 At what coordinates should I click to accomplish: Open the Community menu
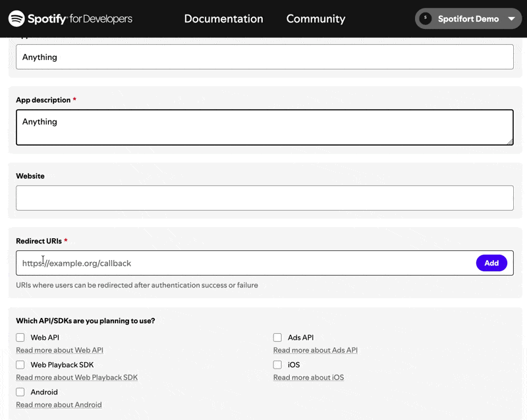coord(316,19)
